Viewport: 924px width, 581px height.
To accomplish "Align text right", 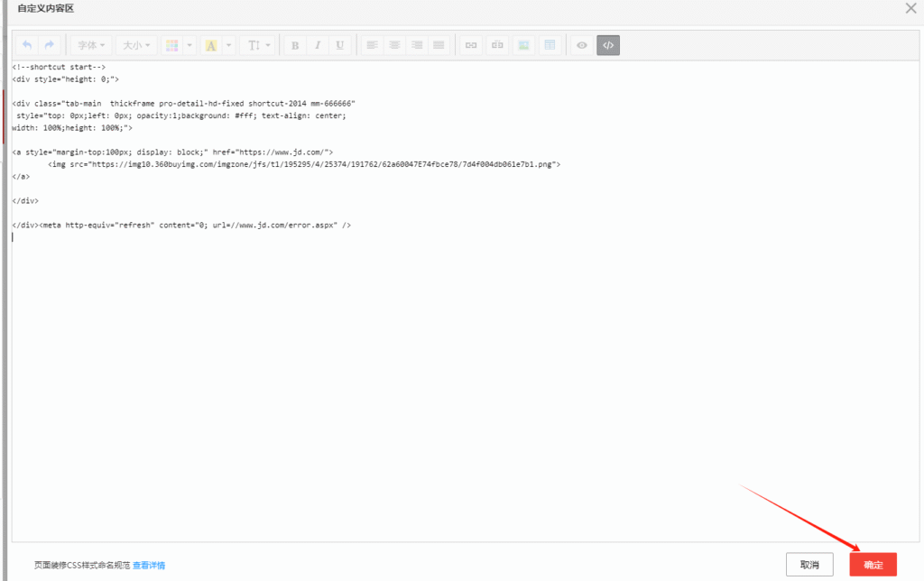I will click(x=417, y=45).
